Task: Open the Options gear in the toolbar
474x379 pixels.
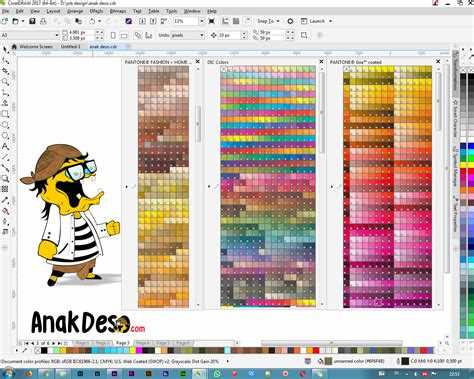Action: (290, 21)
